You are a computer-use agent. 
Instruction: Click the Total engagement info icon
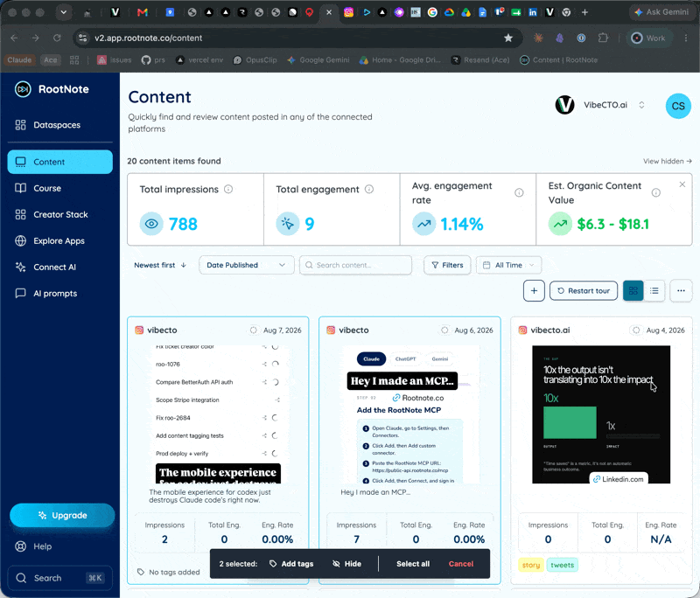[x=369, y=190]
